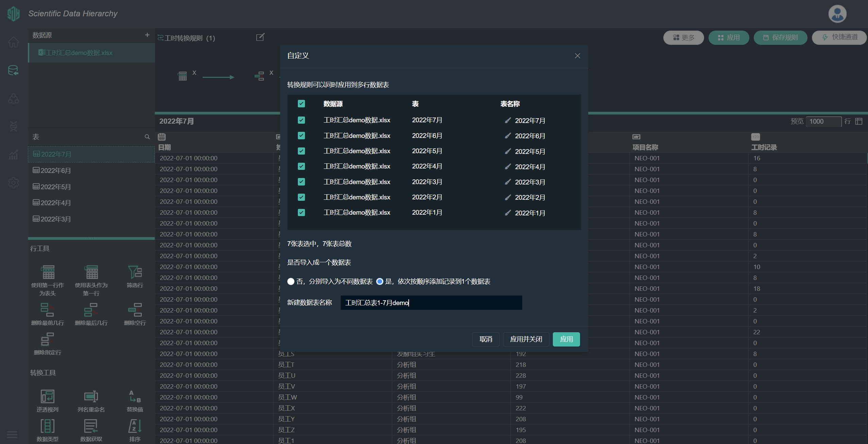Expand the bottom-left hamburger menu

[x=12, y=434]
